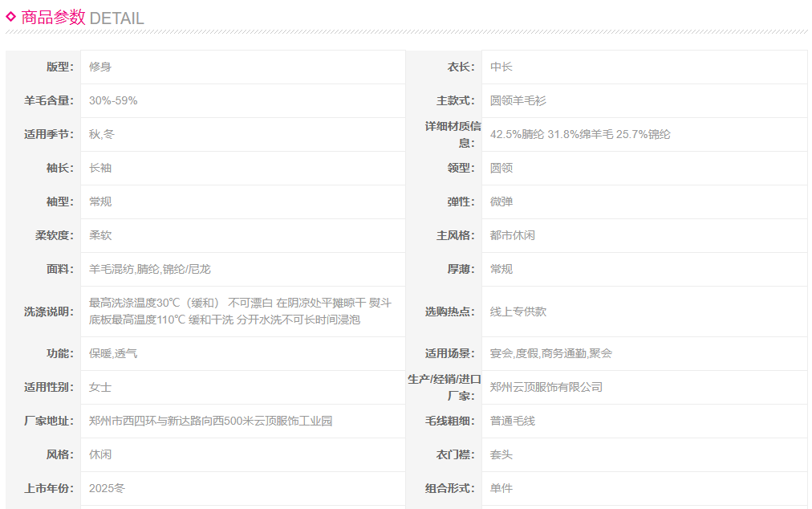Screen dimensions: 812x509
Task: Click the 洗涤说明 washing instructions text
Action: pos(240,312)
